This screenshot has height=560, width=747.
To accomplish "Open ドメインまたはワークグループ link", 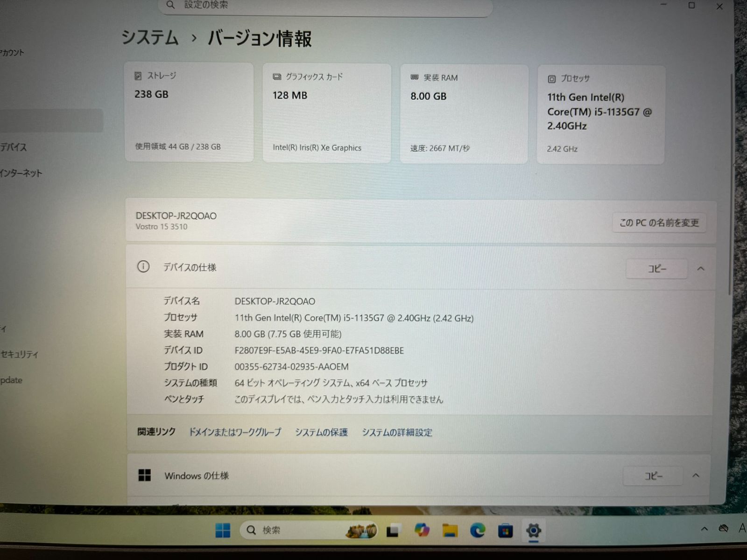I will 235,432.
